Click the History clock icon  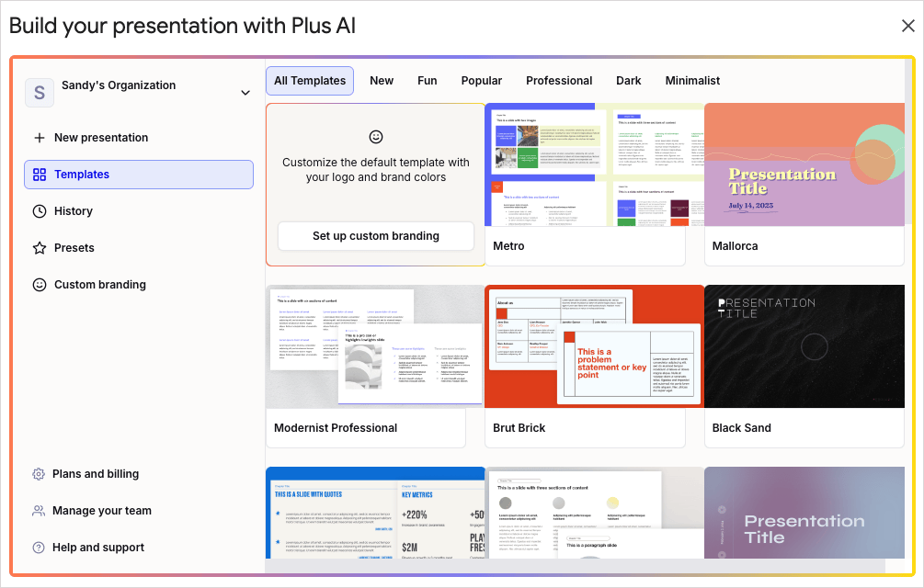click(40, 211)
